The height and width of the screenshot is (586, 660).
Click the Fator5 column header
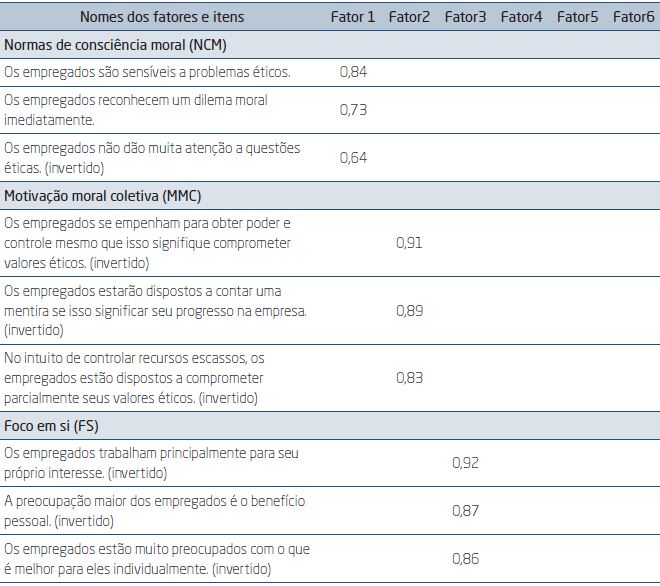pyautogui.click(x=578, y=17)
